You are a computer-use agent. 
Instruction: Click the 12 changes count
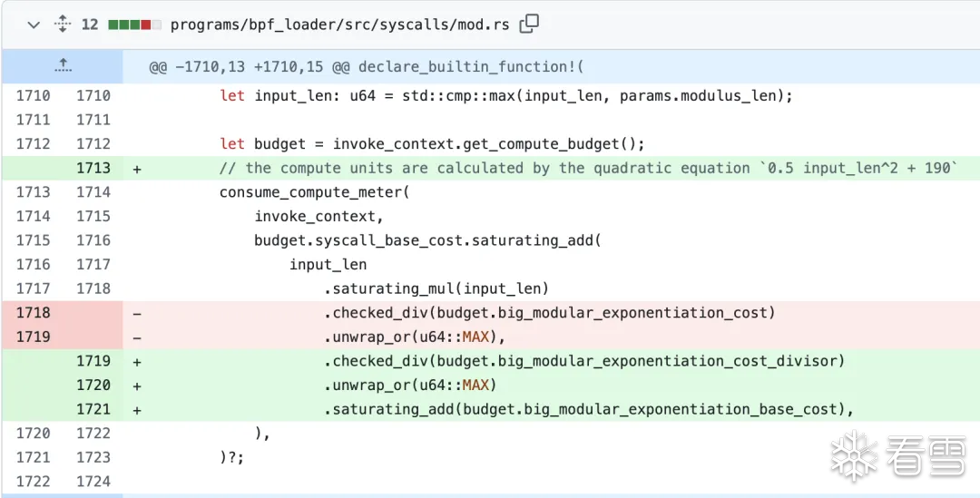90,25
